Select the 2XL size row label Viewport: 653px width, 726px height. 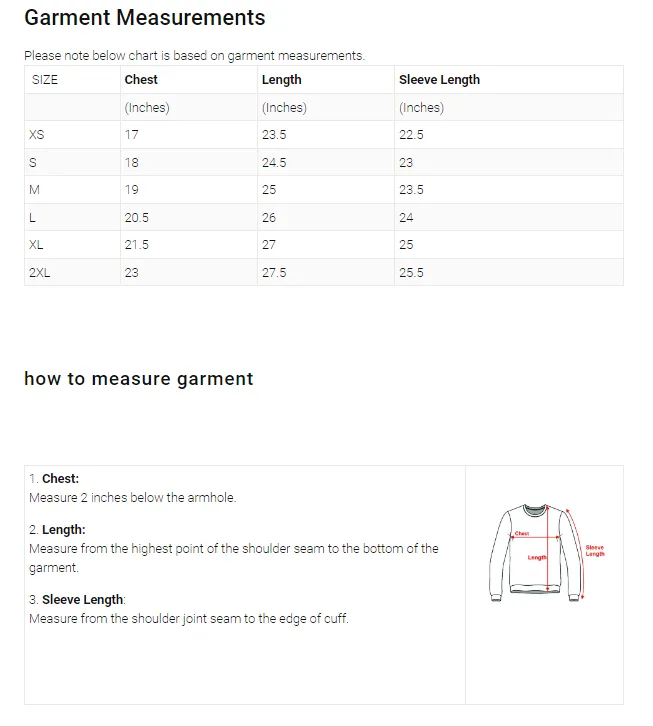[x=40, y=273]
